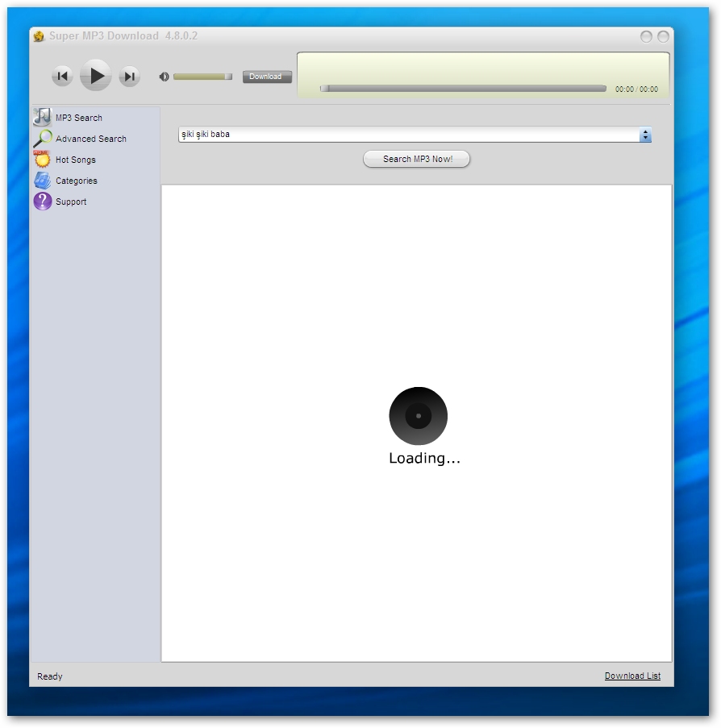Image resolution: width=721 pixels, height=728 pixels.
Task: Click the spinning Loading disc
Action: [418, 416]
